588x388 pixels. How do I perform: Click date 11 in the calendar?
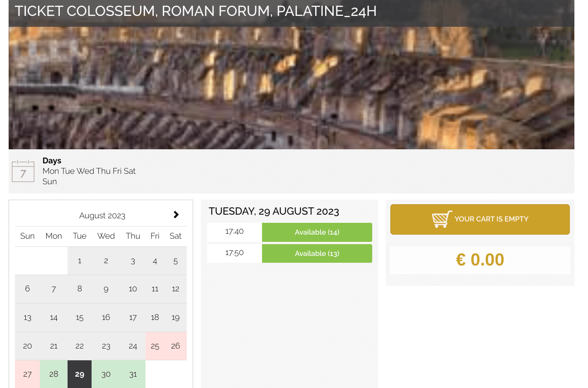pyautogui.click(x=155, y=289)
